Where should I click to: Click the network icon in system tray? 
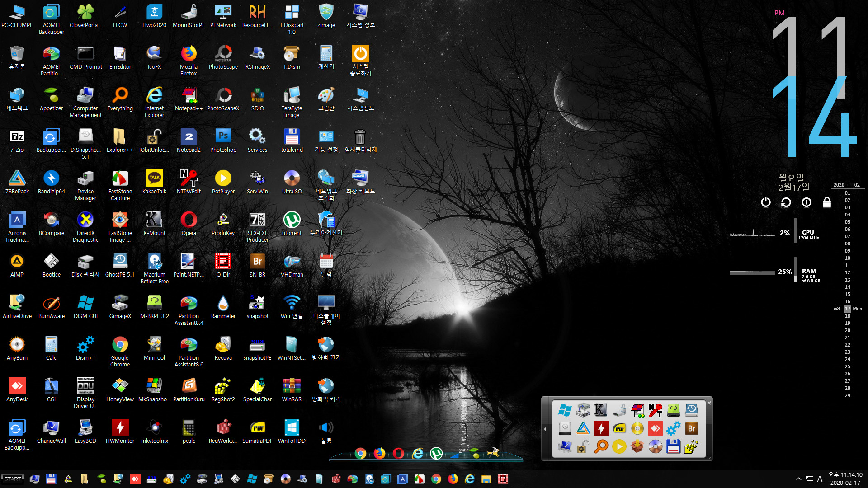click(x=810, y=479)
